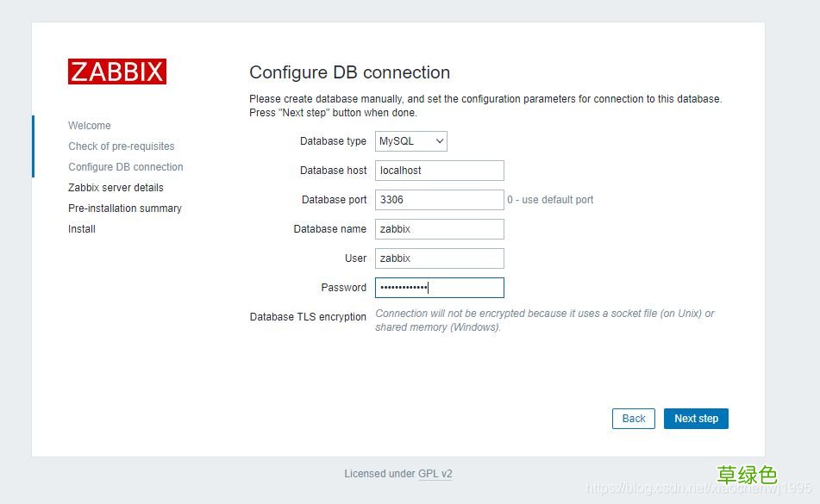
Task: Click the Database TLS encryption label
Action: 308,316
